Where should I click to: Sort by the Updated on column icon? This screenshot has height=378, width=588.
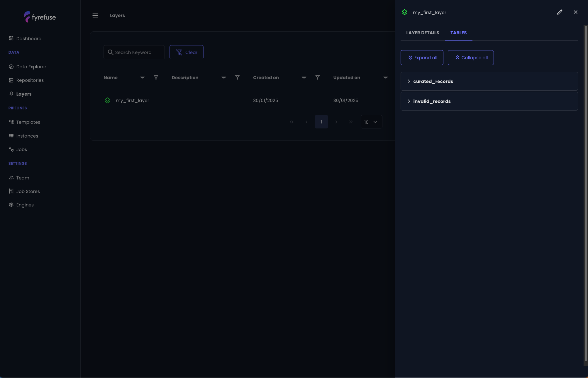coord(386,77)
